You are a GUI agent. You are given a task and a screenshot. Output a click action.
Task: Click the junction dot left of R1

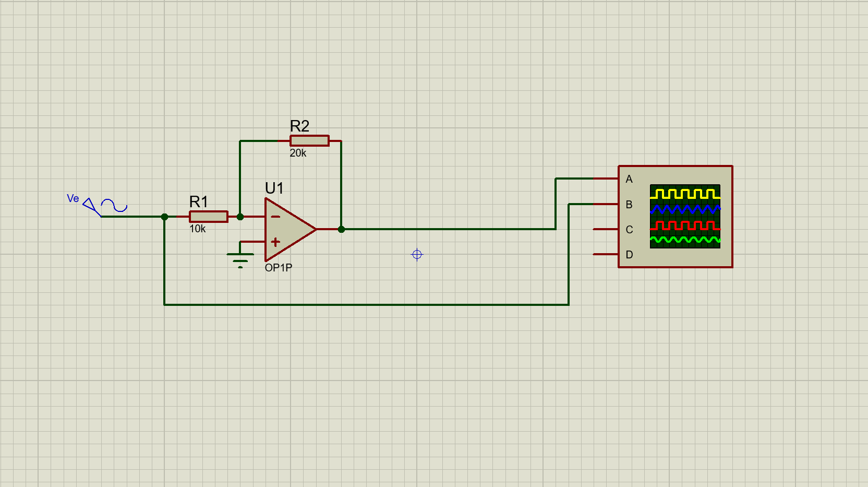(165, 216)
